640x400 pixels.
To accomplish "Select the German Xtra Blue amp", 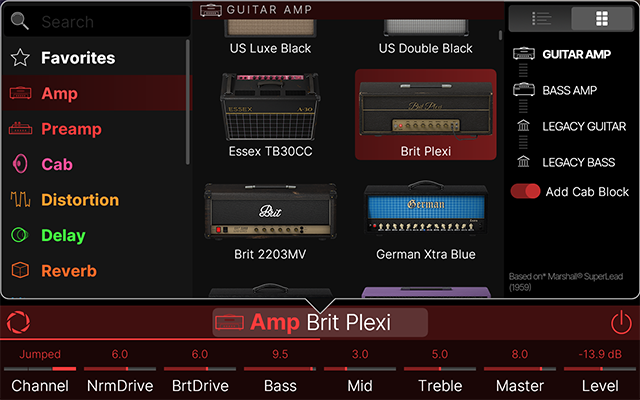I will 426,221.
